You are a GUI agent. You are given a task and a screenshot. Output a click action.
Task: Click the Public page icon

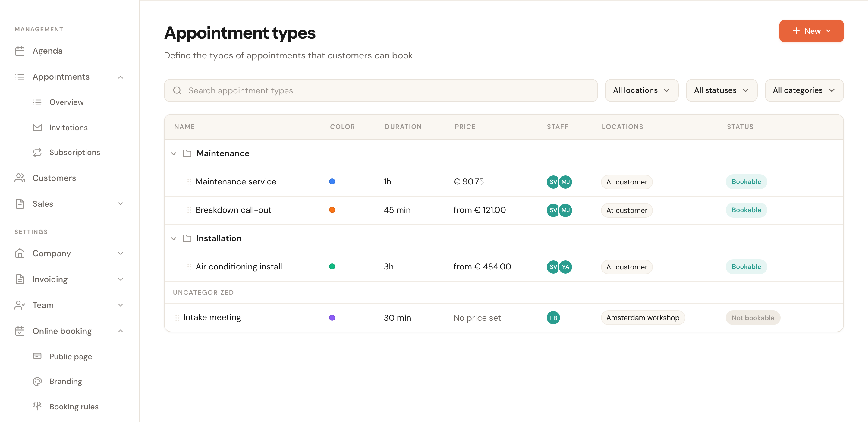click(x=37, y=356)
